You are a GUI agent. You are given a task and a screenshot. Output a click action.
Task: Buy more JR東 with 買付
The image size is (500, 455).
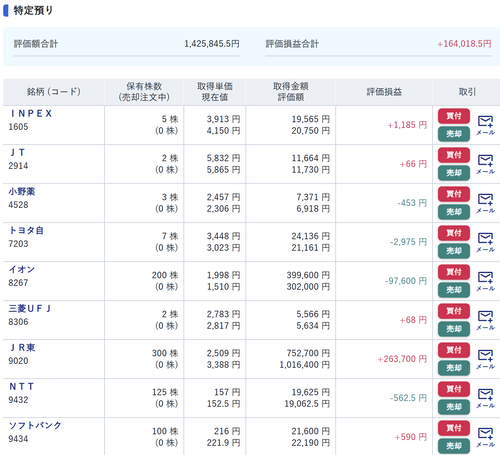(x=454, y=350)
